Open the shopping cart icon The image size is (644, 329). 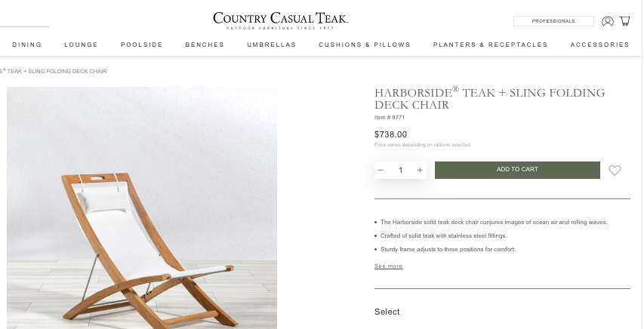(624, 21)
